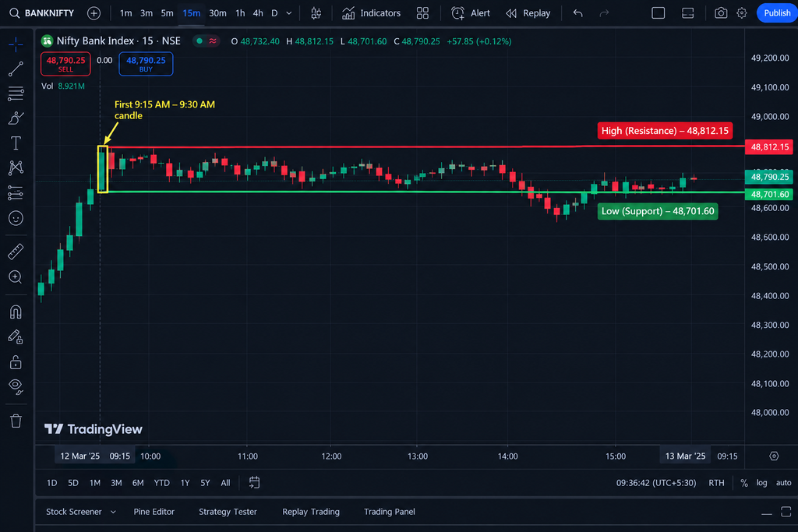Image resolution: width=798 pixels, height=532 pixels.
Task: Open the emoji icons tool
Action: click(x=16, y=218)
